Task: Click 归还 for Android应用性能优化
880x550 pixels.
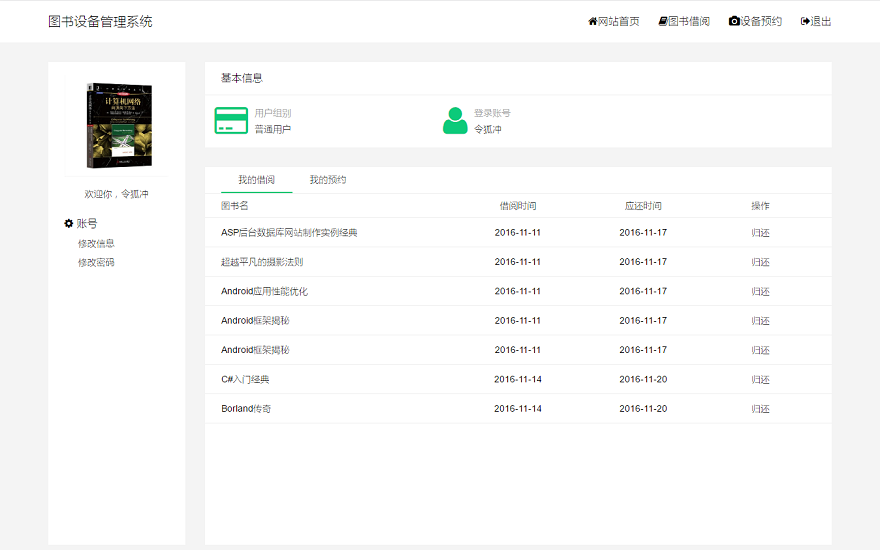Action: (760, 291)
